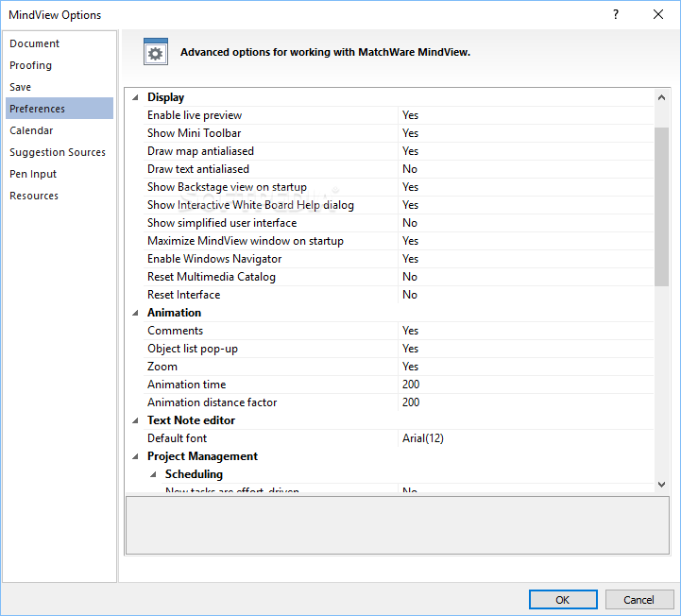Select Maximize MindView window on startup row
The height and width of the screenshot is (616, 681).
(399, 241)
